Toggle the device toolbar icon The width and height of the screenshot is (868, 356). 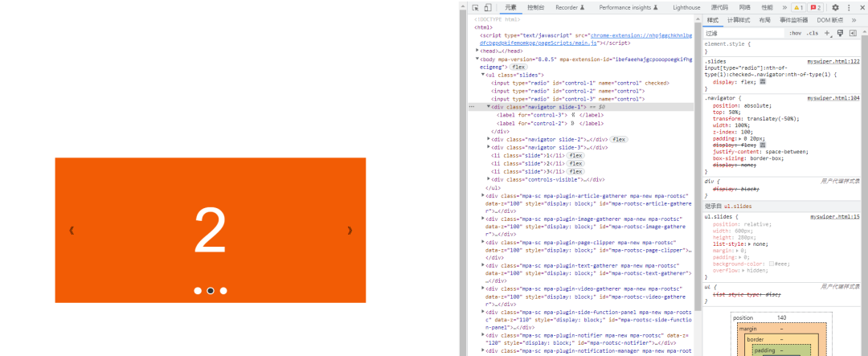click(487, 8)
